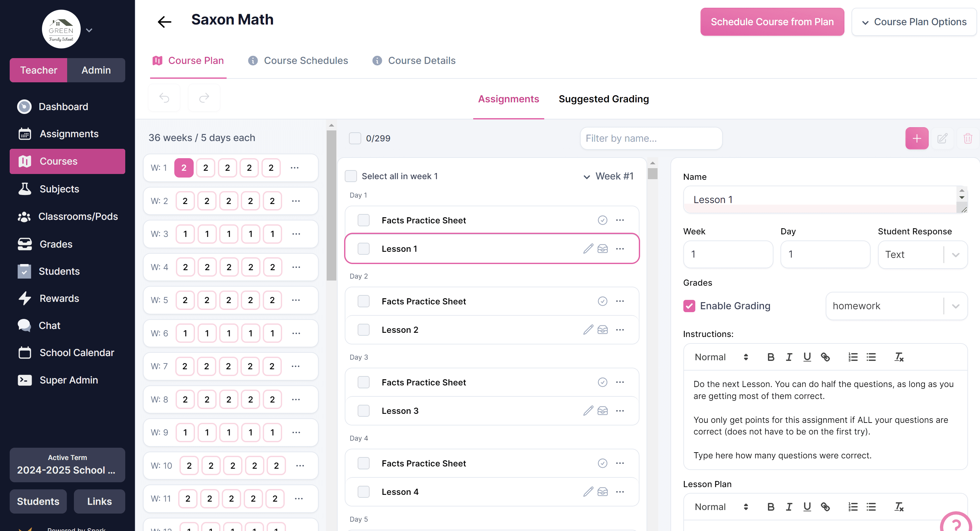
Task: Tick Select all in week 1
Action: click(x=351, y=176)
